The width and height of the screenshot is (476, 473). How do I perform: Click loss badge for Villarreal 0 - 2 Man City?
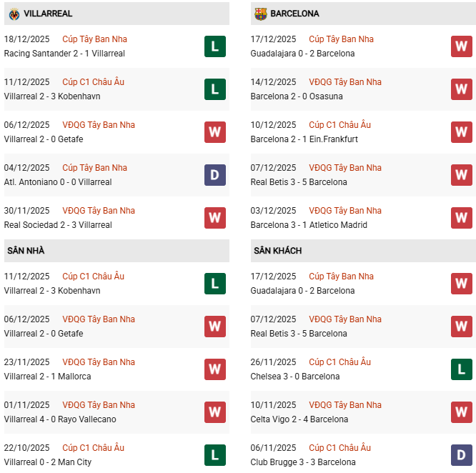pyautogui.click(x=214, y=455)
